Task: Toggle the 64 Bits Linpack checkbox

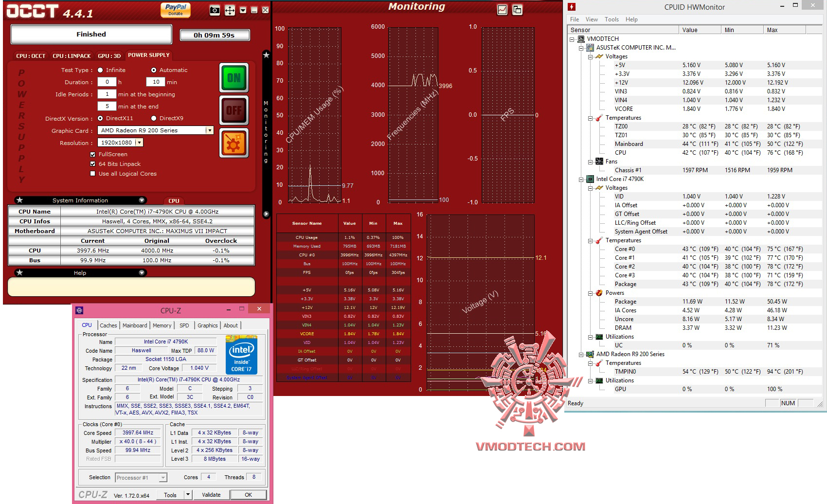Action: pos(93,164)
